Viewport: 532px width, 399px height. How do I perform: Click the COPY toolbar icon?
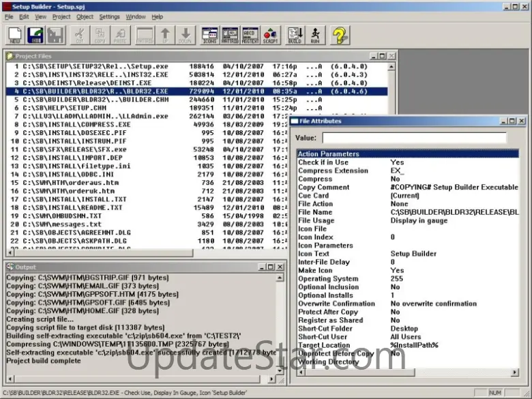point(100,35)
